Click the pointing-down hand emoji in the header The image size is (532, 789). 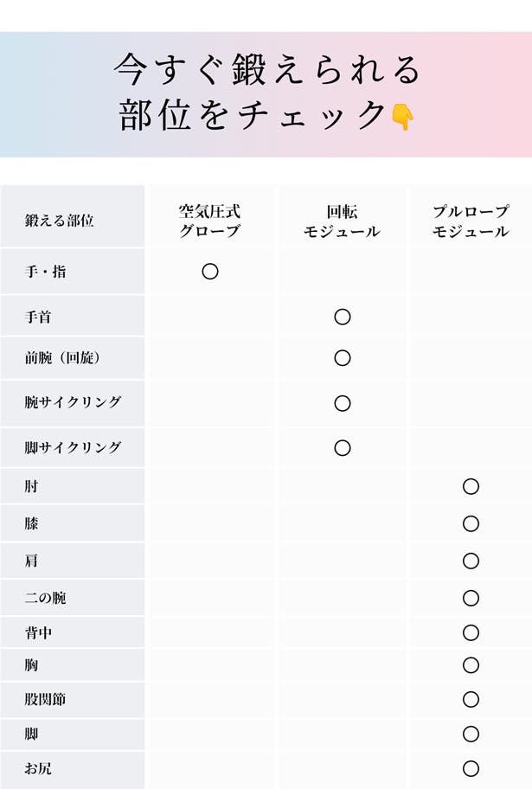point(403,116)
